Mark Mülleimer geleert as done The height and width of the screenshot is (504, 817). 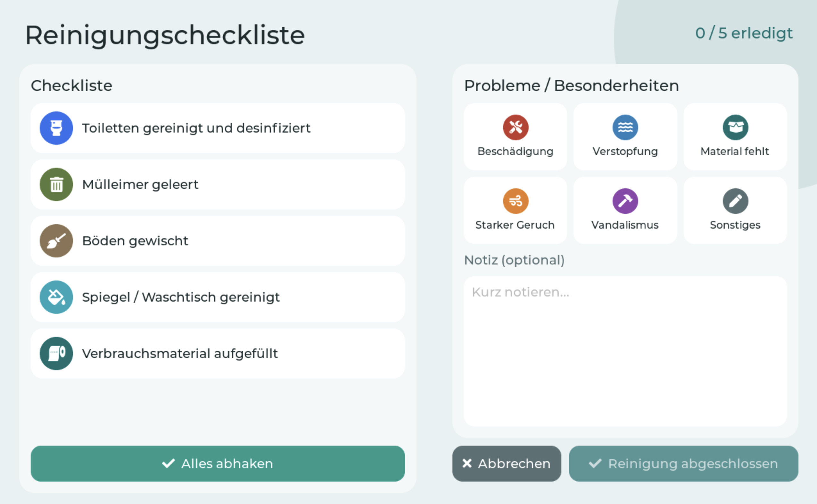tap(218, 184)
